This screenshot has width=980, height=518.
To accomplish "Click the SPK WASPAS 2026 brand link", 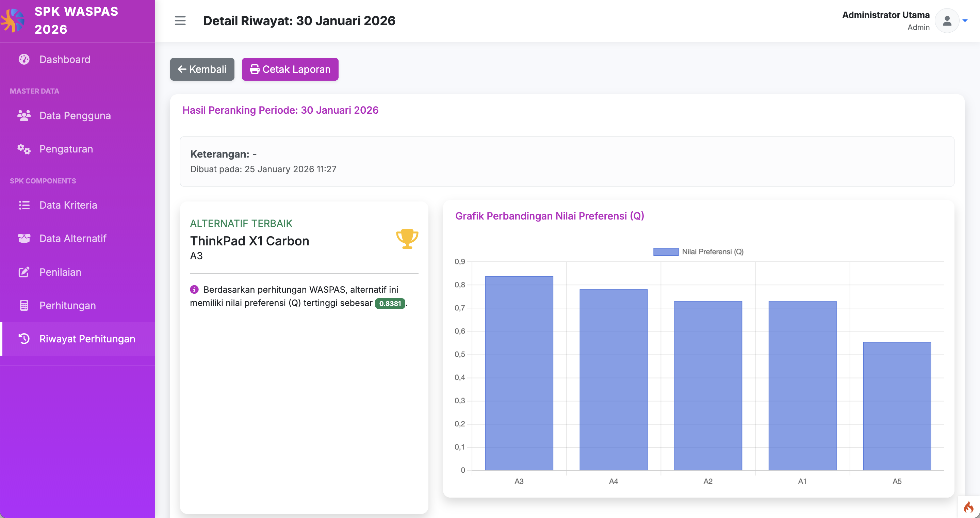I will (x=77, y=20).
